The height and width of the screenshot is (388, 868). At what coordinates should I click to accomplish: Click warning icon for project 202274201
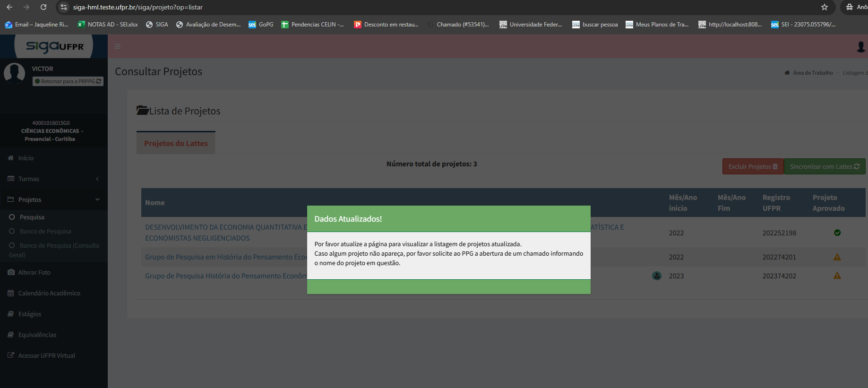[837, 257]
